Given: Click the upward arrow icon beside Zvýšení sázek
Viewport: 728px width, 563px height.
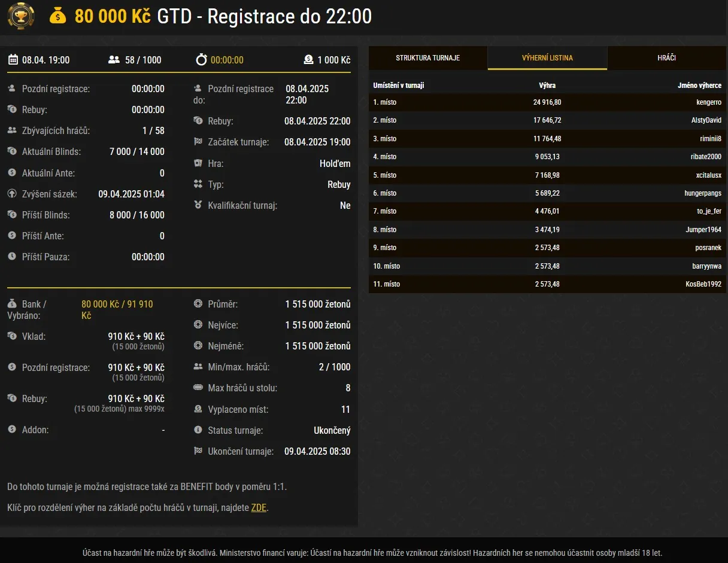Looking at the screenshot, I should coord(11,194).
